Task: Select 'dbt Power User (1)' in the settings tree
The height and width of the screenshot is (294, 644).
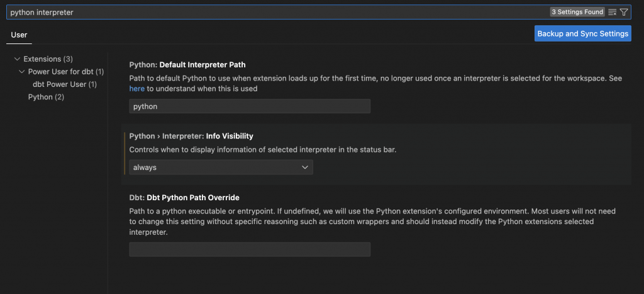Action: tap(65, 84)
